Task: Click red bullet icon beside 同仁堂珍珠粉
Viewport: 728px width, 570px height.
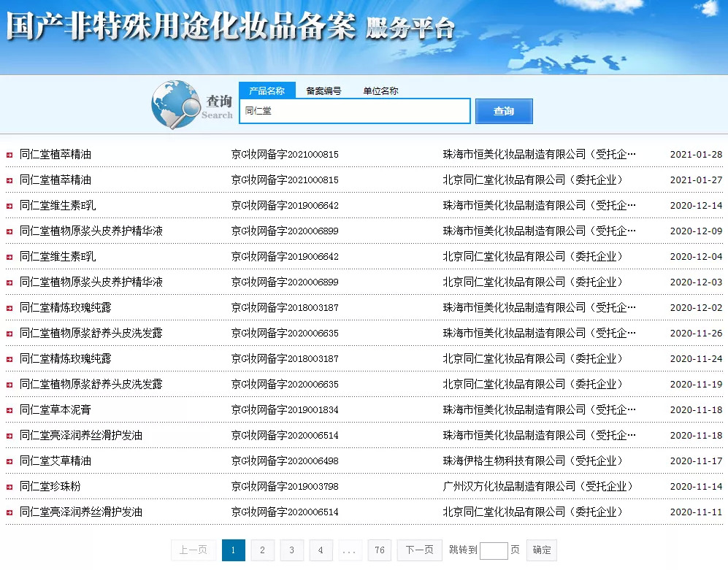Action: [x=9, y=487]
